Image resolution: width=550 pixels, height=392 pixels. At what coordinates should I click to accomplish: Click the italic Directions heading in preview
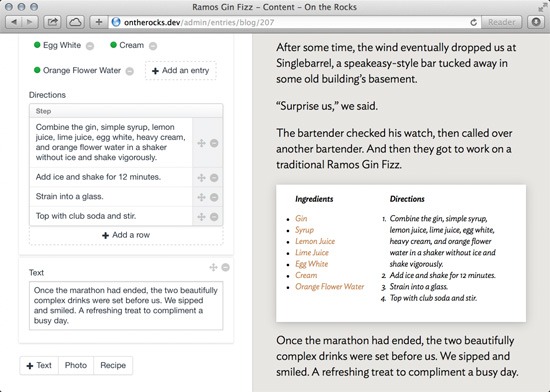coord(407,199)
